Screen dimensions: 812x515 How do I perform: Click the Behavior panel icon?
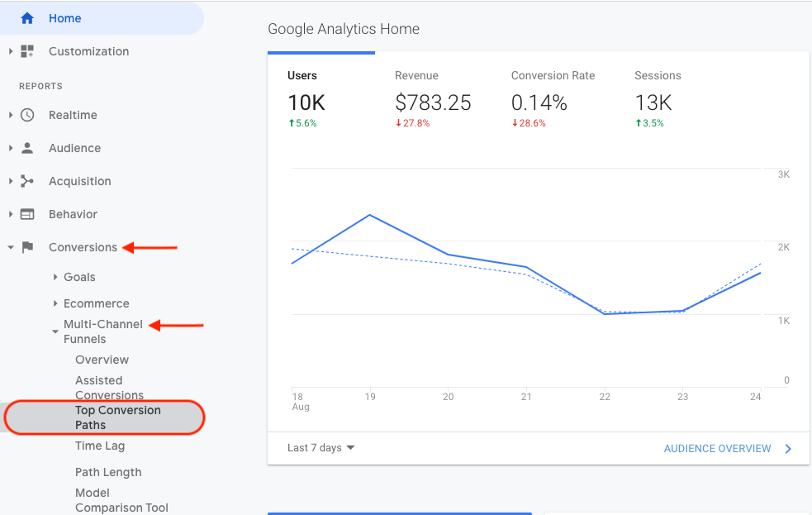[27, 214]
